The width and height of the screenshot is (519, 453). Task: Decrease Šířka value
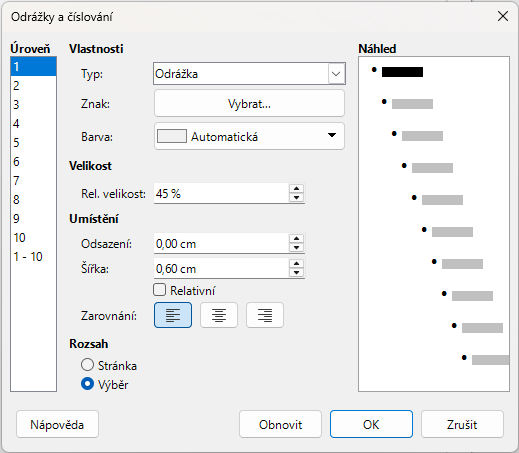coord(296,273)
